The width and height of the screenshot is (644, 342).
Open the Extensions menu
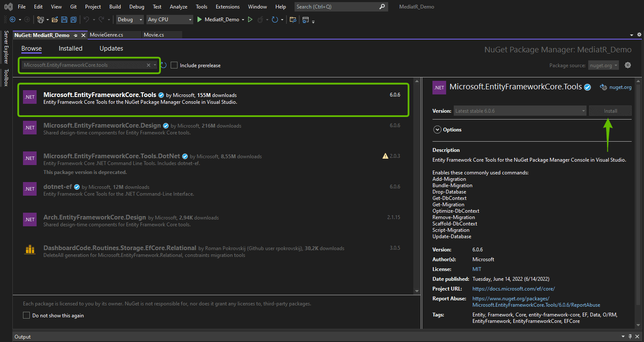[228, 7]
